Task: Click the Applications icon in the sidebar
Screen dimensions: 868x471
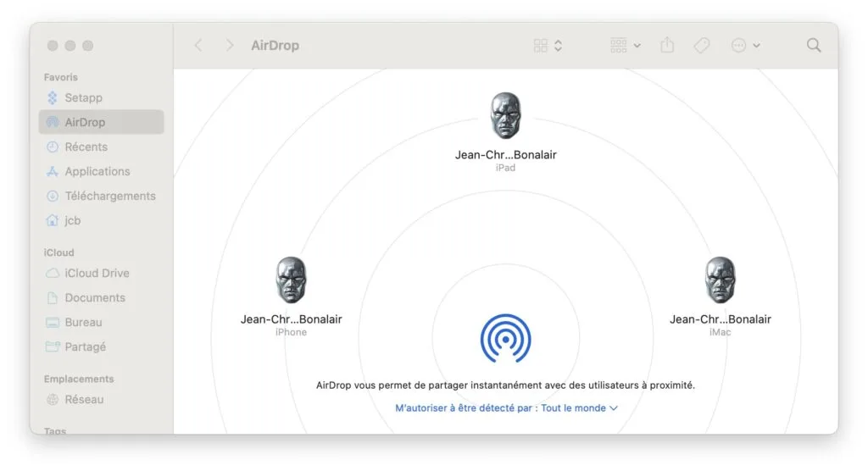Action: [x=52, y=172]
